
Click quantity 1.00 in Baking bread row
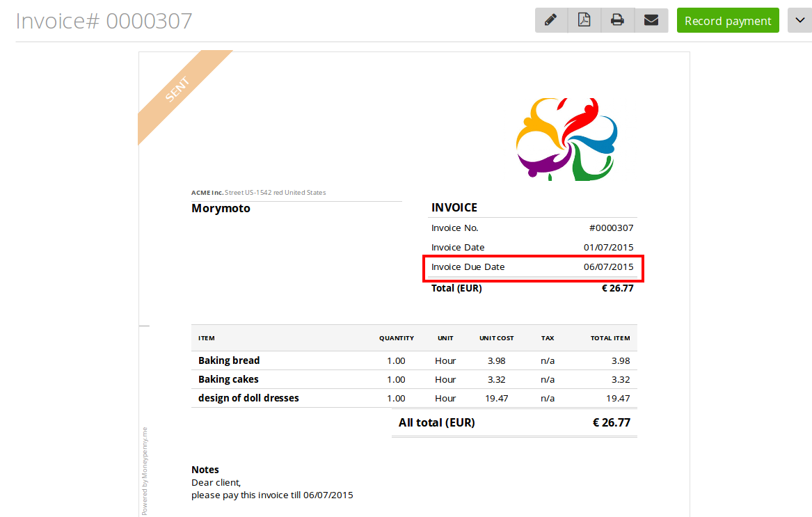[396, 360]
